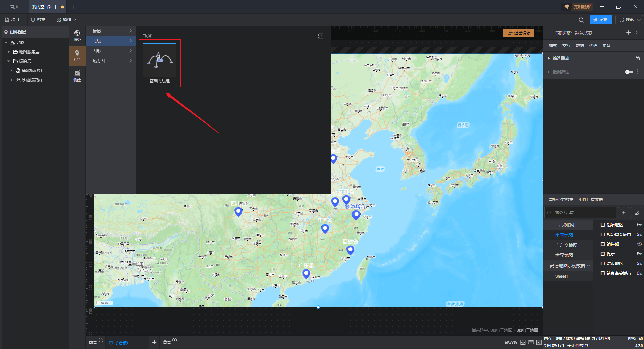
Task: Open dropdown arrow next to 预览
Action: pyautogui.click(x=639, y=20)
